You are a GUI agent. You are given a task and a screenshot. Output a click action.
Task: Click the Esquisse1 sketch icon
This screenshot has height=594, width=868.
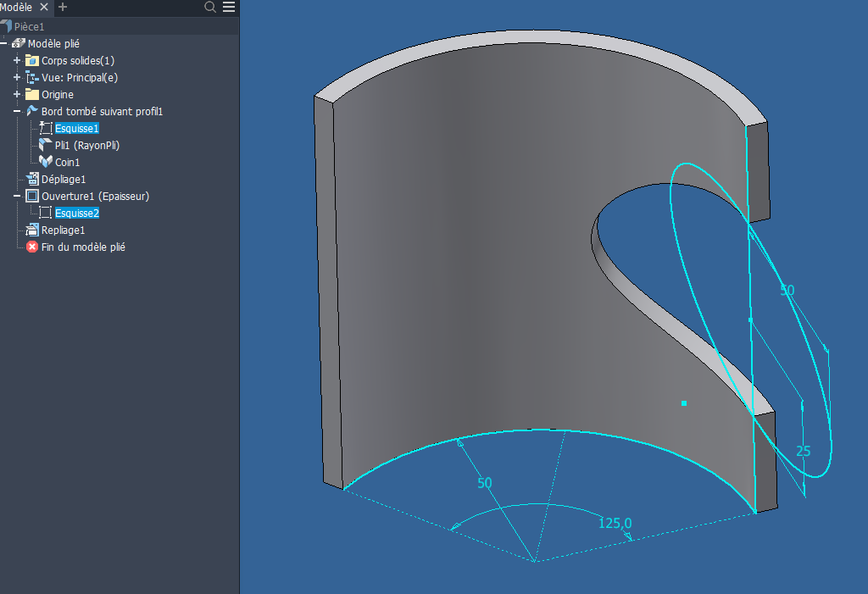(x=46, y=129)
